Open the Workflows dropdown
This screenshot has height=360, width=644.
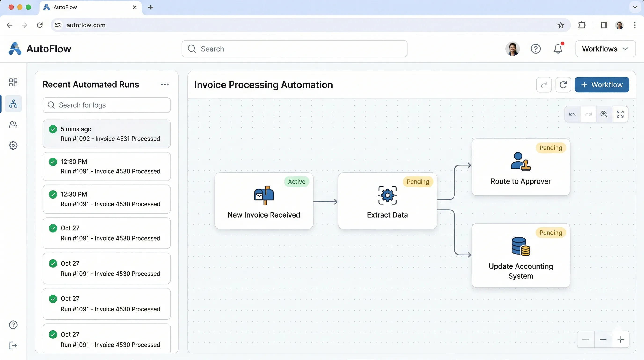pyautogui.click(x=605, y=49)
